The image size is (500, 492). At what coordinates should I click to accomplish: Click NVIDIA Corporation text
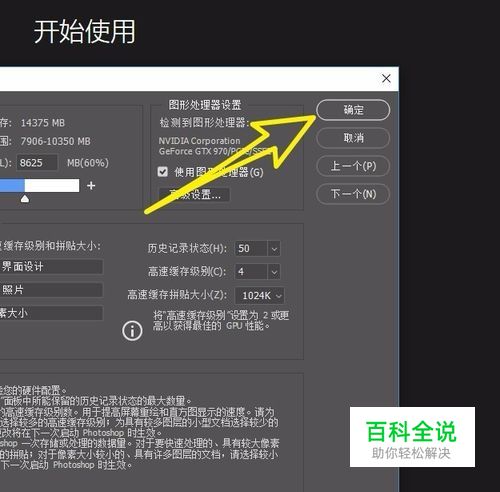tap(199, 141)
